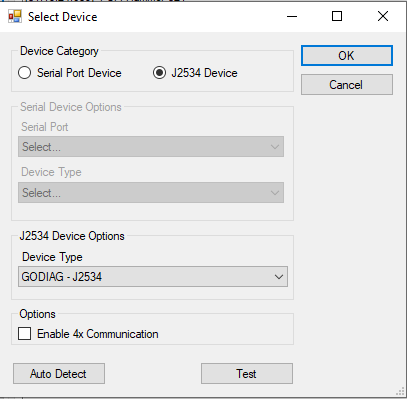407x399 pixels.
Task: Maximize the Select Device window
Action: (x=337, y=16)
